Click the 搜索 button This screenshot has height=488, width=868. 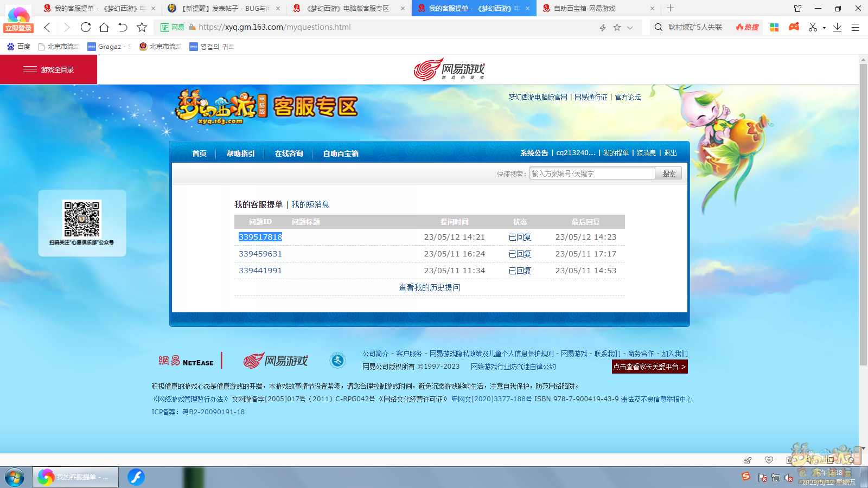(x=668, y=174)
